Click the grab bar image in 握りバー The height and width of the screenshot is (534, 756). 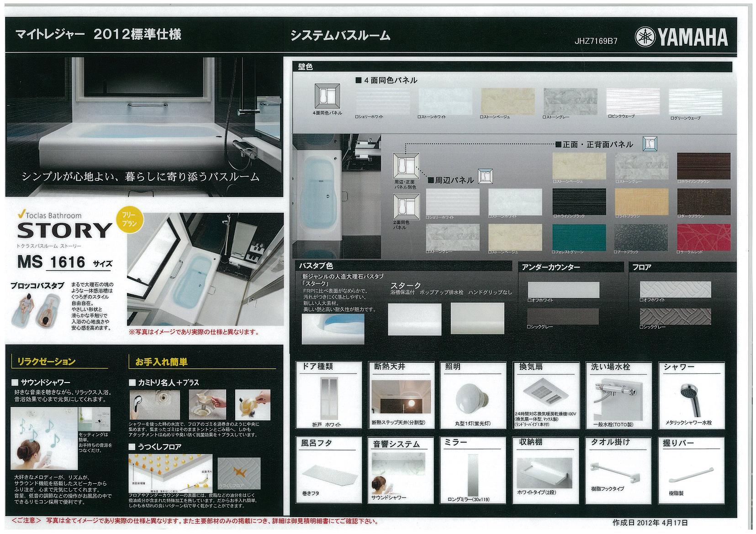tap(691, 474)
